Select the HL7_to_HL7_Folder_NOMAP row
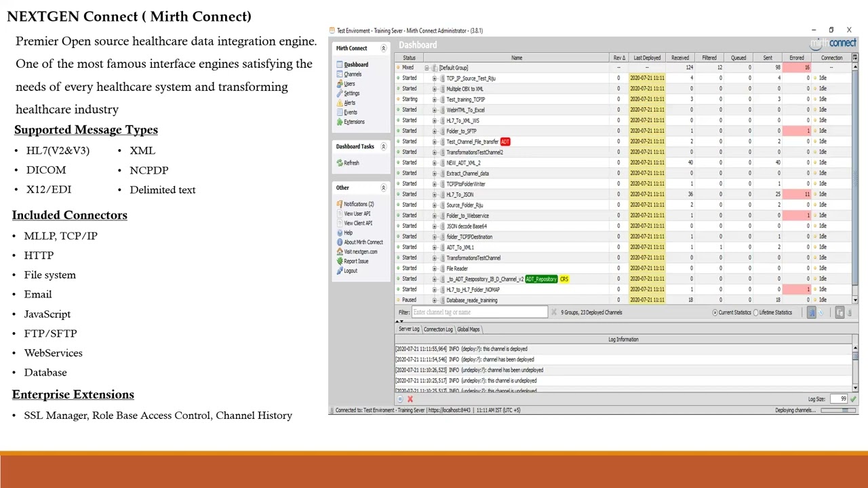 [623, 289]
